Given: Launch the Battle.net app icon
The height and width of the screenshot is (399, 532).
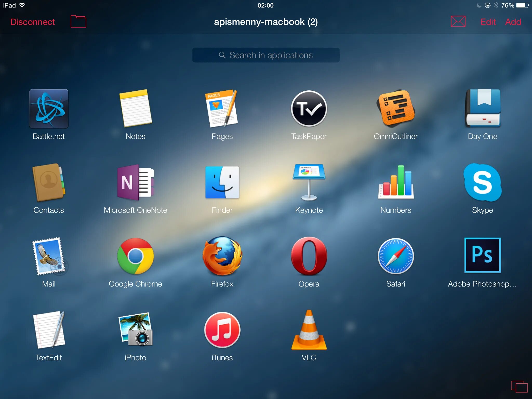Looking at the screenshot, I should (x=49, y=109).
